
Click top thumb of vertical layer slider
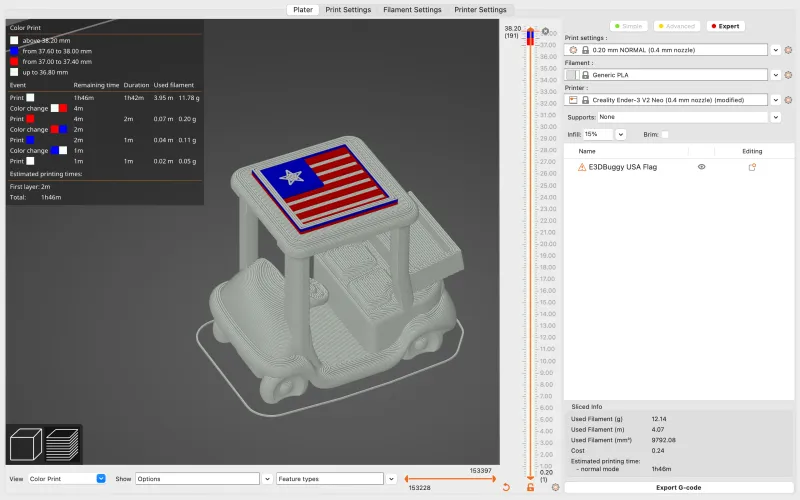point(531,30)
